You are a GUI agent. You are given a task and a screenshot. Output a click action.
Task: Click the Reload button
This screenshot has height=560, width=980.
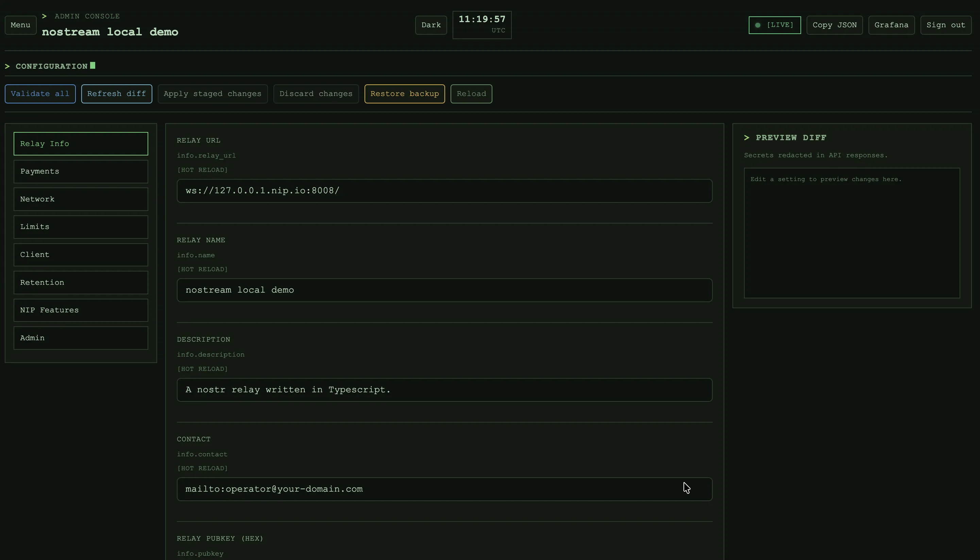tap(471, 94)
